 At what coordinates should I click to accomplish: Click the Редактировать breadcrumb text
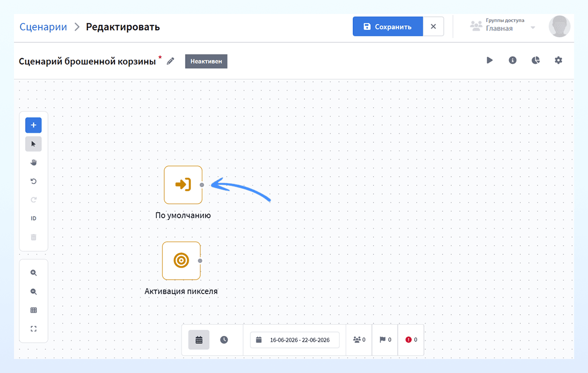point(123,27)
